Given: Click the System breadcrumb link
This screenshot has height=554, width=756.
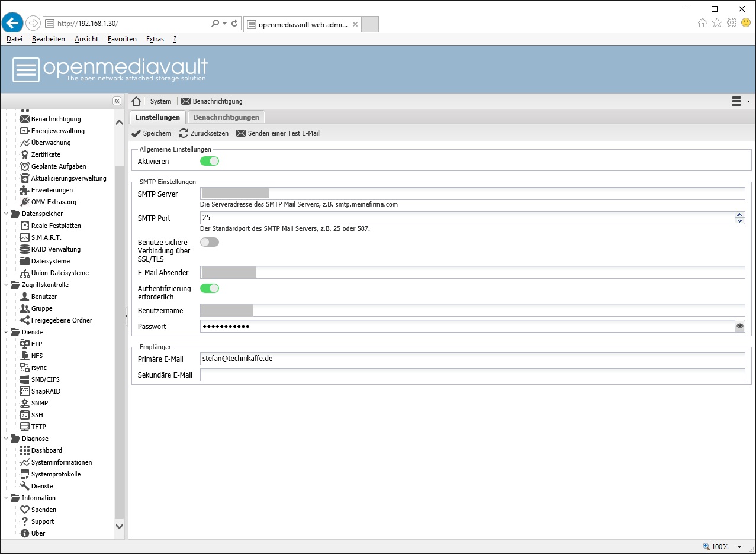Looking at the screenshot, I should (x=160, y=101).
